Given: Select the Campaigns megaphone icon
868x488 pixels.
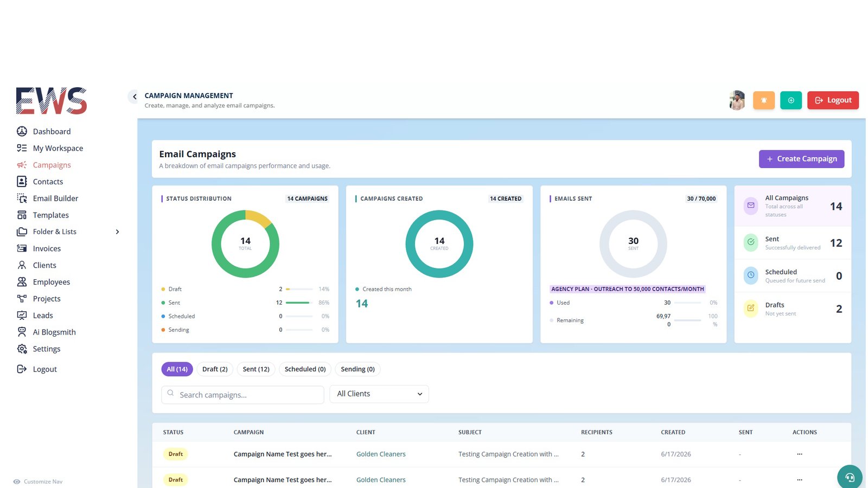Looking at the screenshot, I should click(x=22, y=165).
